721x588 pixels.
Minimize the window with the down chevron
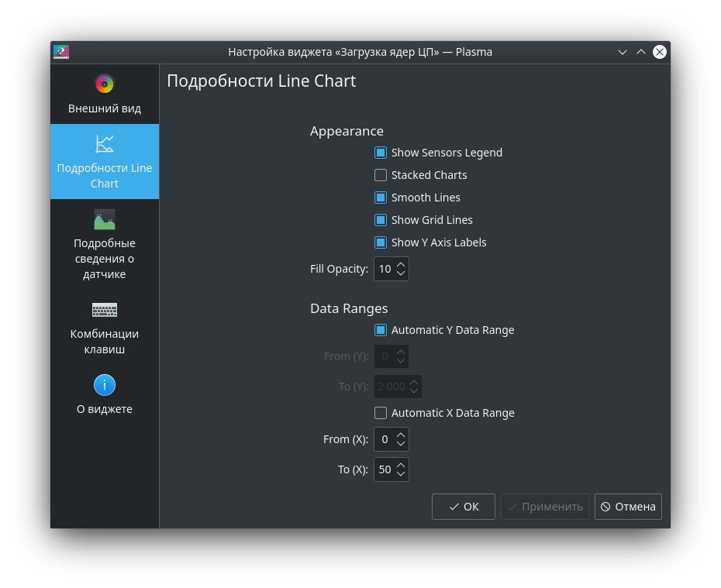(x=622, y=52)
